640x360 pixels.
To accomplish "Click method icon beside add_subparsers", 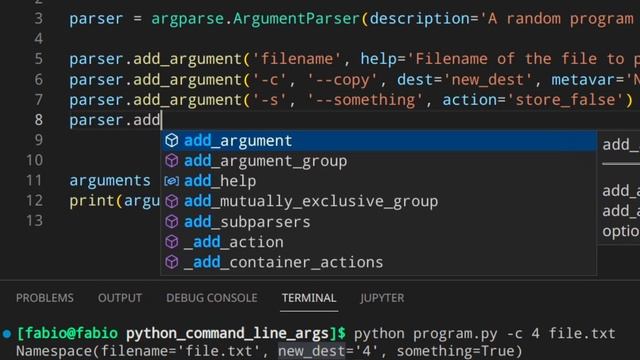I will click(x=171, y=222).
